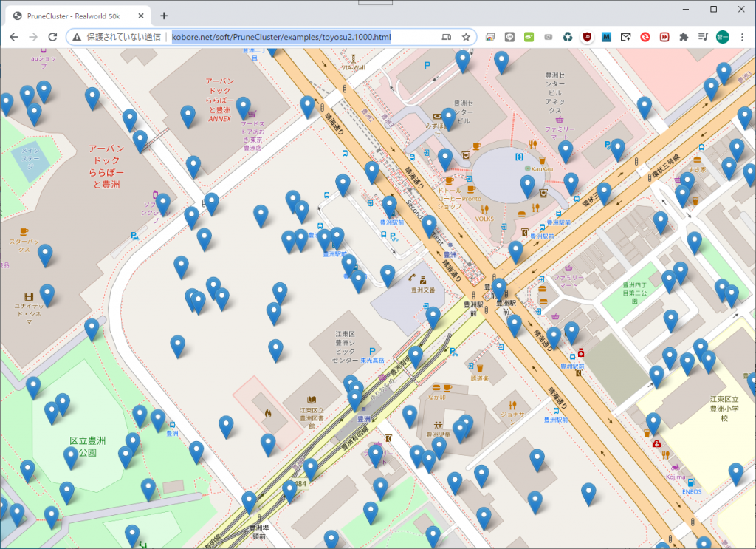The width and height of the screenshot is (756, 549).
Task: Open the green profile avatar menu
Action: coord(722,37)
